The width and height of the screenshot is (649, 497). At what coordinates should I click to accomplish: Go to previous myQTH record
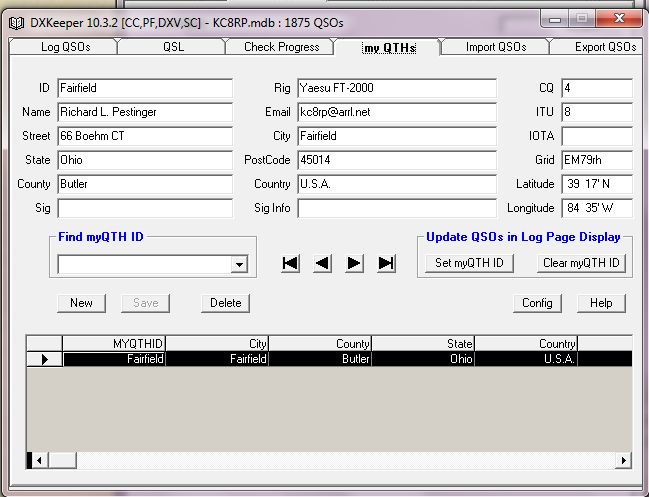(x=322, y=263)
